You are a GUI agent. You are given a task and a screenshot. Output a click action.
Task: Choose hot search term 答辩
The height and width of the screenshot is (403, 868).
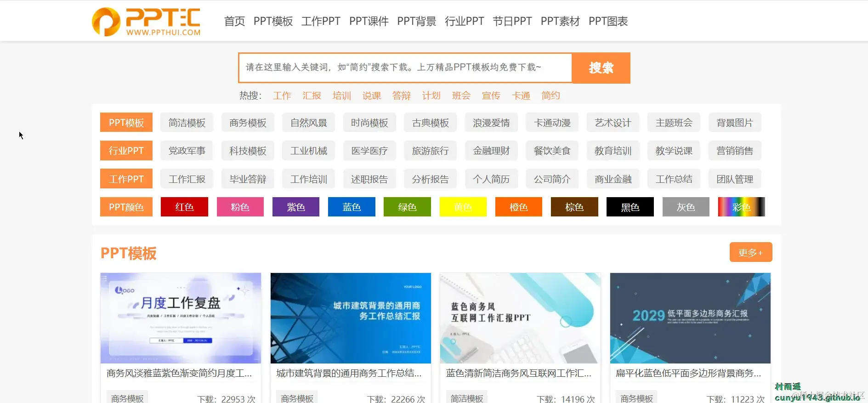click(x=402, y=95)
